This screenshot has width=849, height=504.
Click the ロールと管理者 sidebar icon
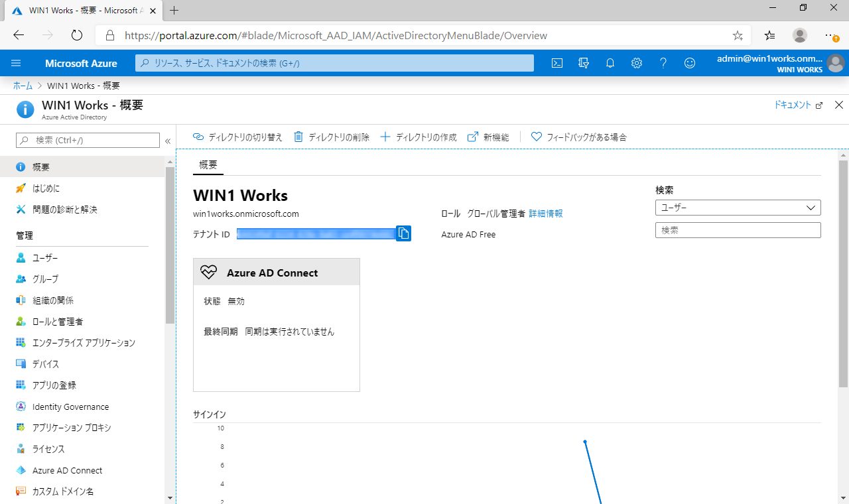tap(21, 322)
